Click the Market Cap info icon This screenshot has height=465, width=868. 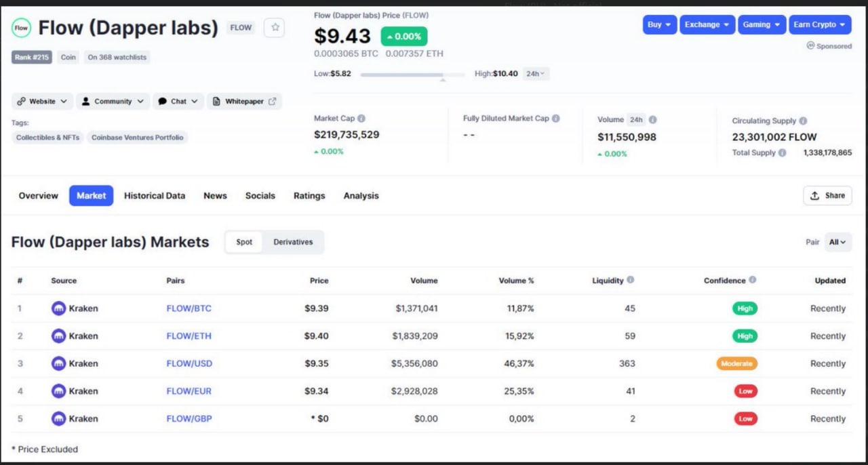[361, 119]
